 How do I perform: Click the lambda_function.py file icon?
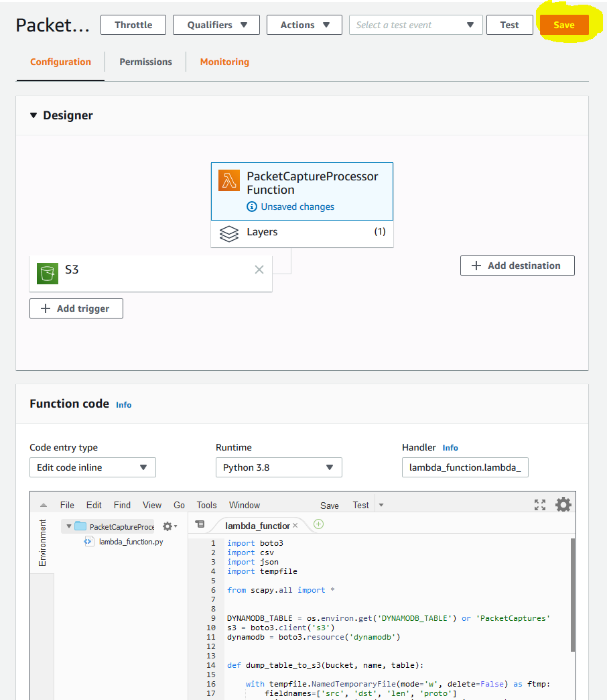click(x=88, y=542)
